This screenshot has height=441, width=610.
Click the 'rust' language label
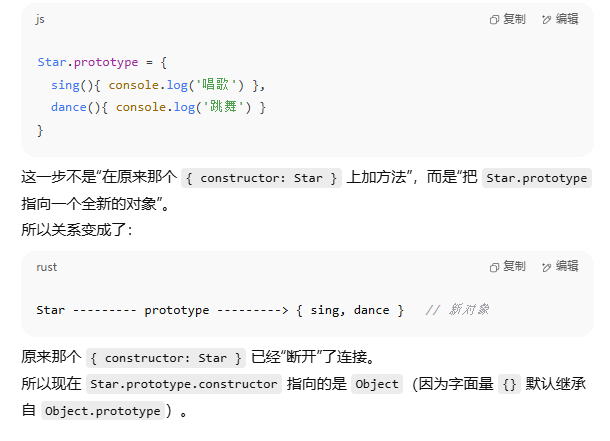(47, 267)
